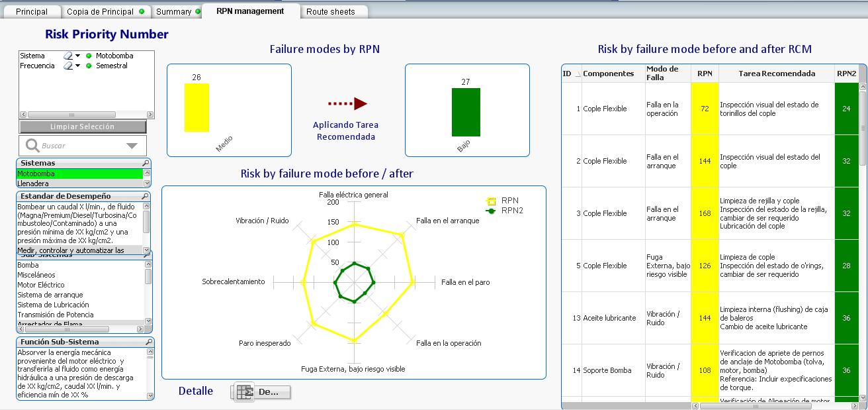
Task: Toggle the Motobomba selection in Sistemas list
Action: (79, 174)
